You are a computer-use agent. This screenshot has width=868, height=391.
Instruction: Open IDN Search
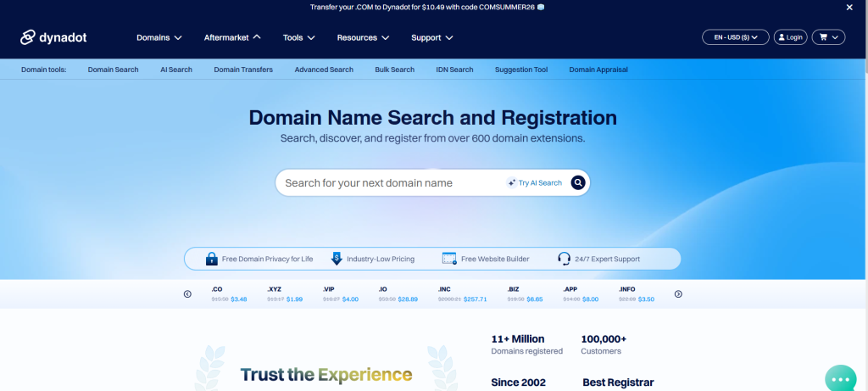pyautogui.click(x=454, y=70)
